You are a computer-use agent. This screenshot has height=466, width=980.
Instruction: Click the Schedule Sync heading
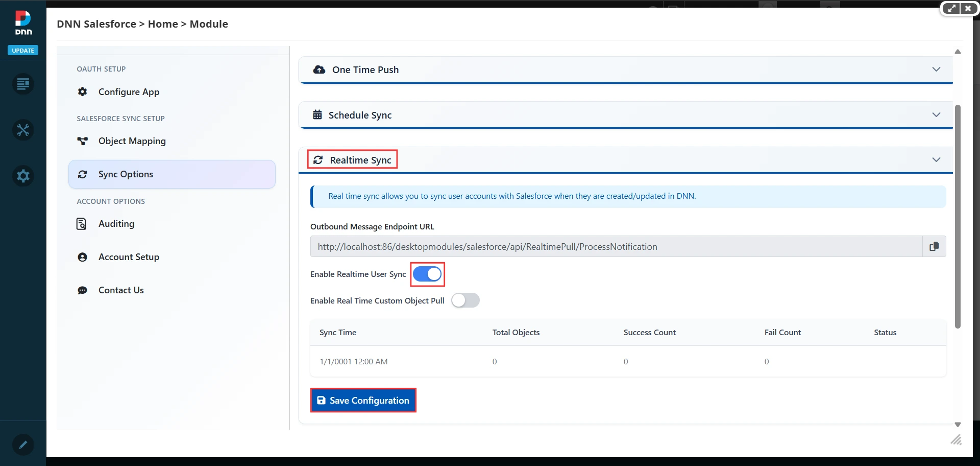360,115
